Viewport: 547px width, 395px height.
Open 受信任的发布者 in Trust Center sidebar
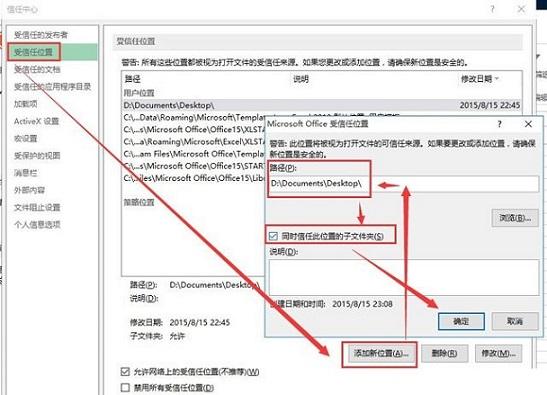[x=41, y=35]
